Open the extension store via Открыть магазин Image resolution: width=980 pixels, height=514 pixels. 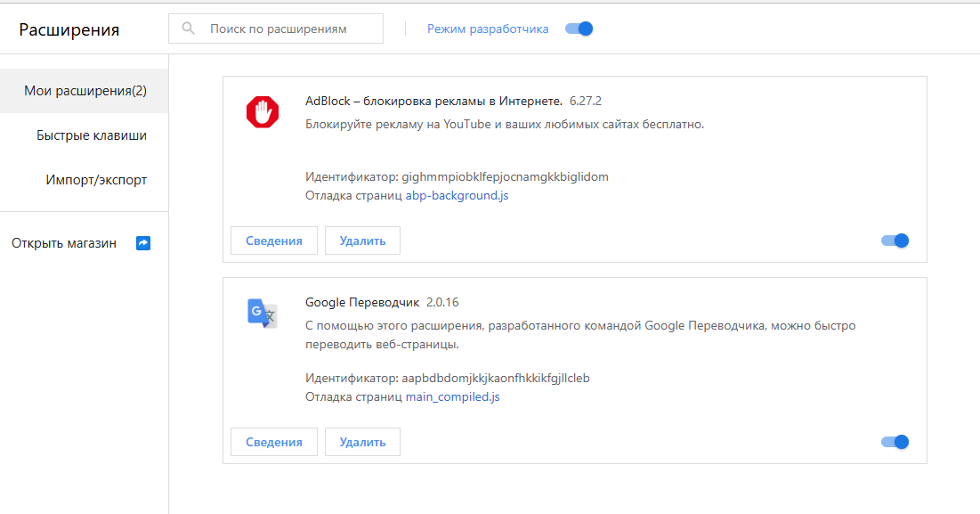point(64,243)
